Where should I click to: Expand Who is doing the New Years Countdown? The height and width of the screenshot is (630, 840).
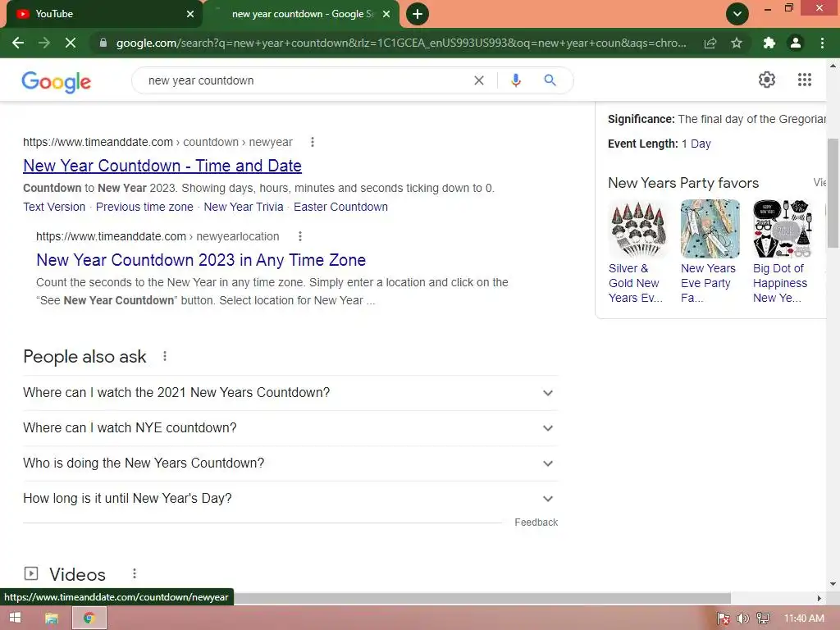tap(290, 463)
